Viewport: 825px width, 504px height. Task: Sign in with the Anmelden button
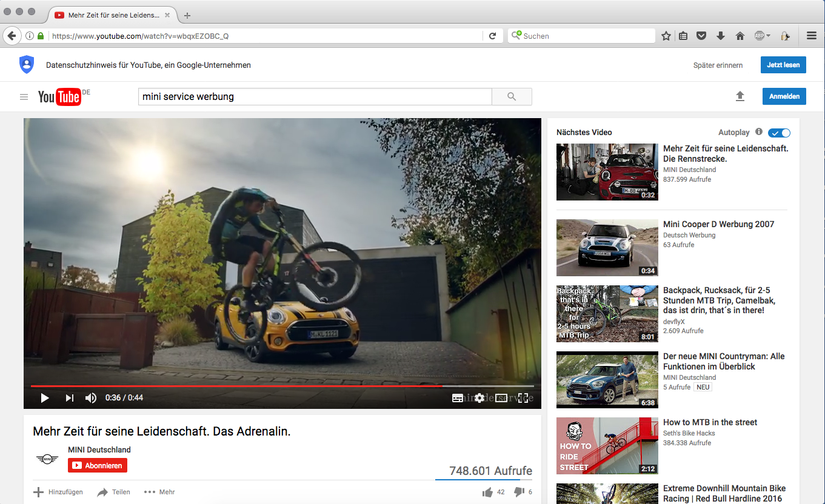pos(784,96)
